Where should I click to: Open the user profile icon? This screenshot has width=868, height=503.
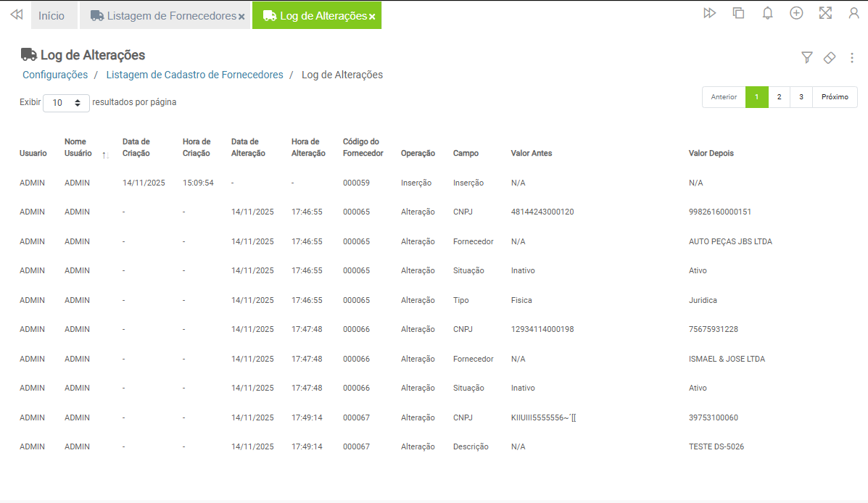pyautogui.click(x=853, y=13)
